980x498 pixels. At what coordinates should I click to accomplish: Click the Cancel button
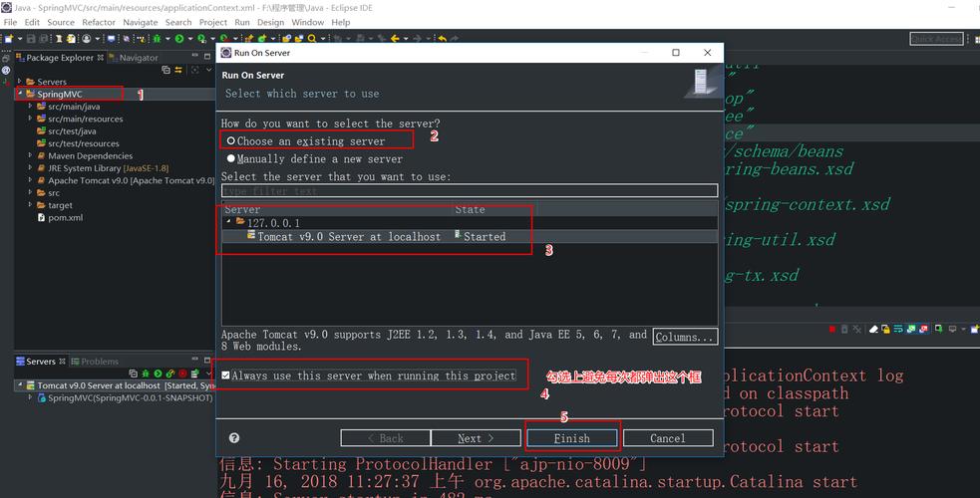668,438
